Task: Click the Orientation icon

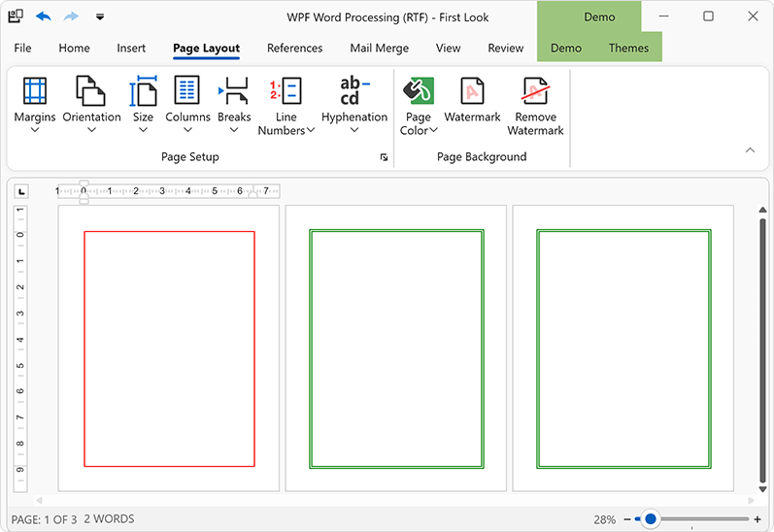Action: [91, 92]
